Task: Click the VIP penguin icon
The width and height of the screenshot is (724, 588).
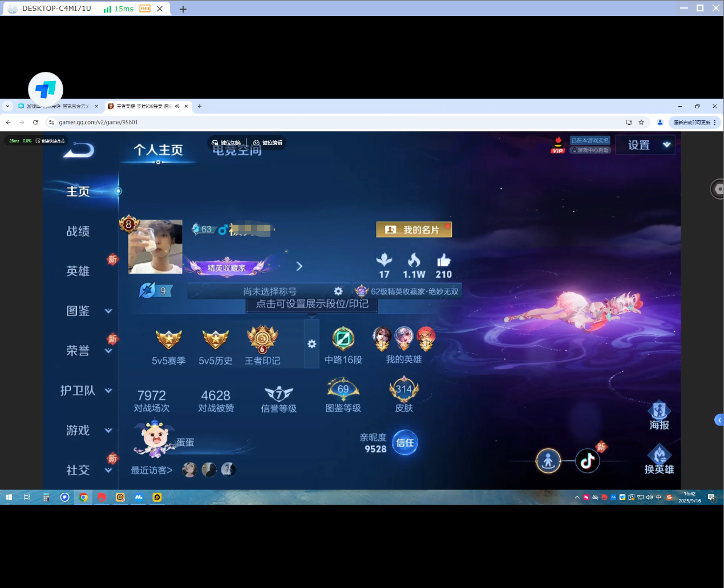Action: (558, 145)
